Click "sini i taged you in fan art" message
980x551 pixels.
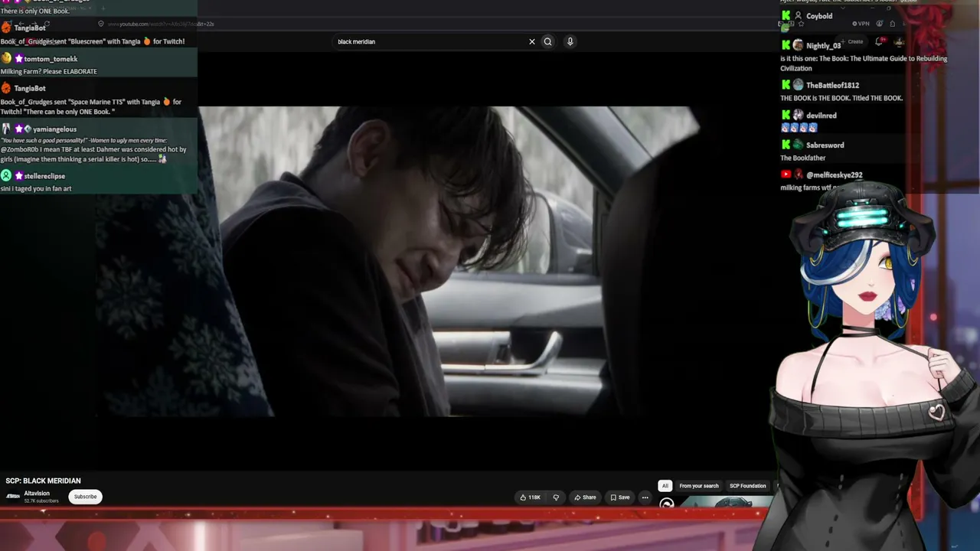point(36,189)
